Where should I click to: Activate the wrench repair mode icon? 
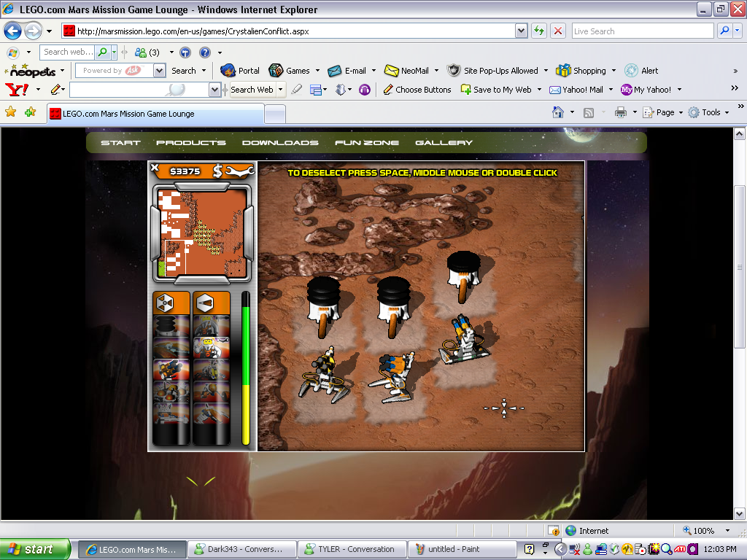click(x=239, y=171)
